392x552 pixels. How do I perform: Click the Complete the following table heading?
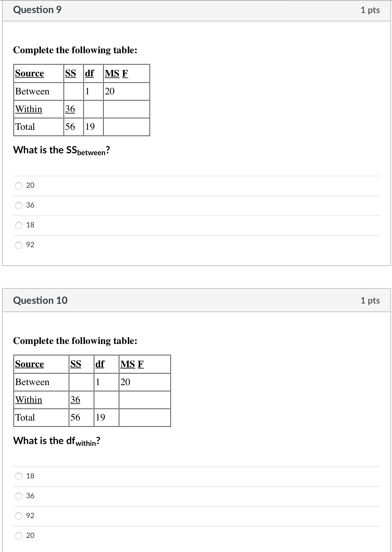coord(76,50)
